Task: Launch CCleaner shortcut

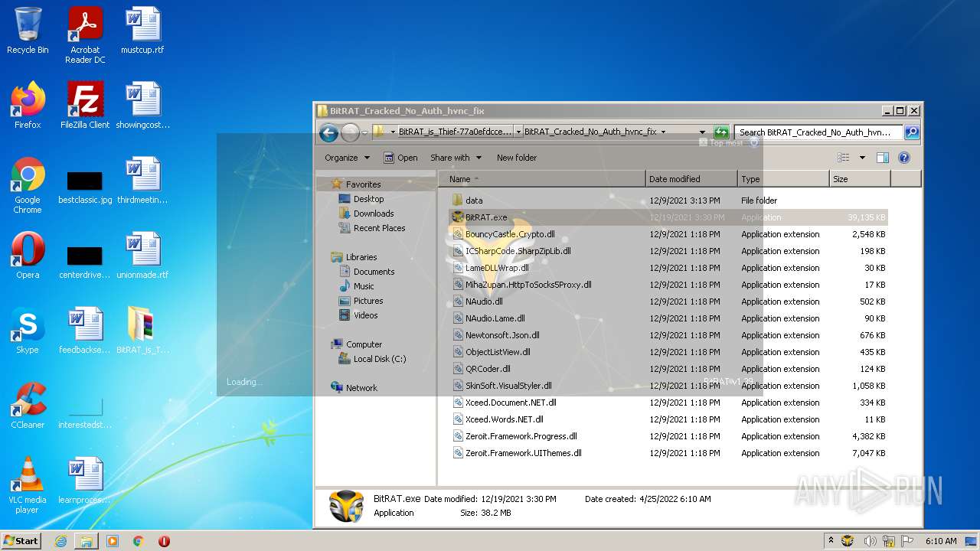Action: coord(28,406)
